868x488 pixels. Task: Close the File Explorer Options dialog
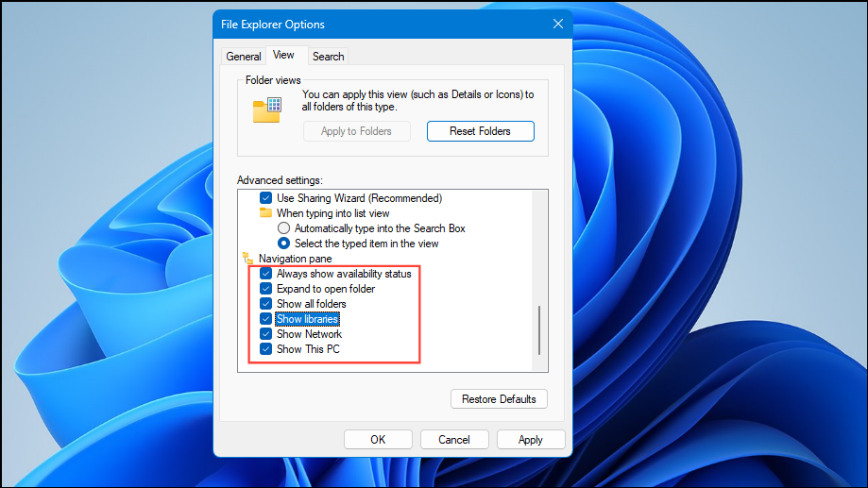558,24
